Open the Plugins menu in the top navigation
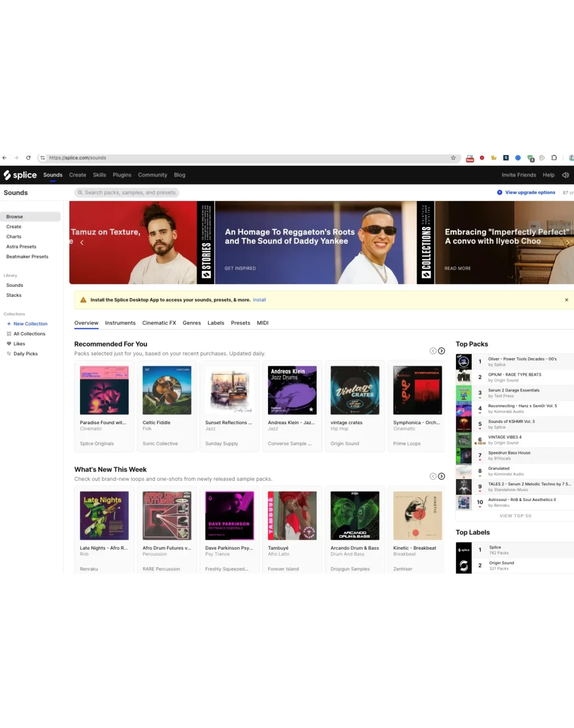 (122, 175)
